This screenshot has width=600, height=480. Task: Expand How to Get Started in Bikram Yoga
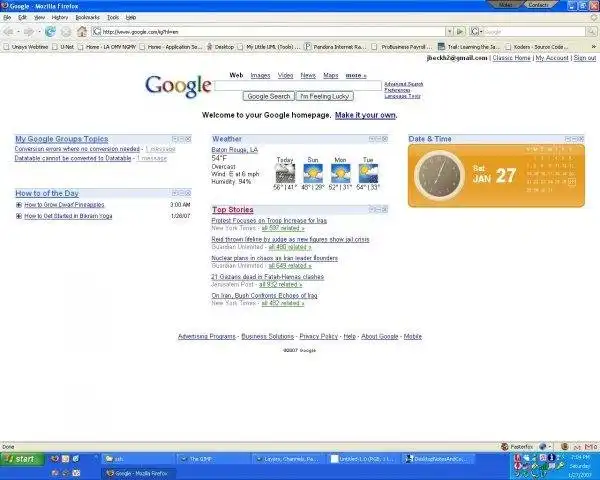coord(19,216)
